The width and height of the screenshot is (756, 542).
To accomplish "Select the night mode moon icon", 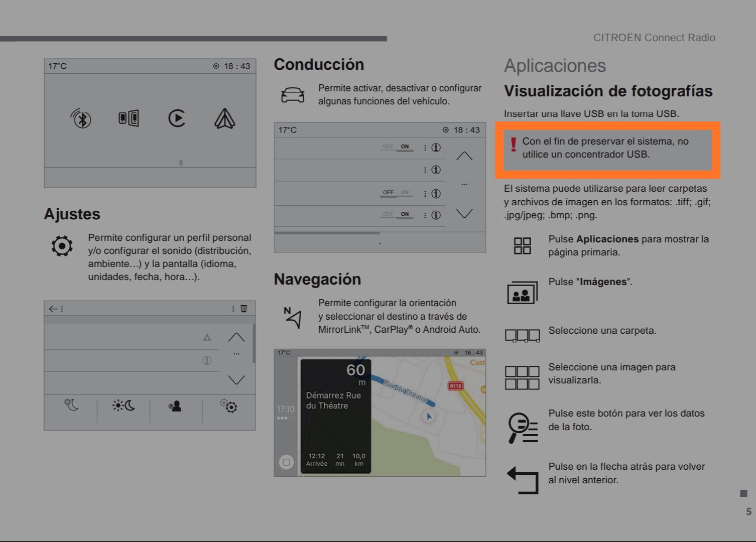I will (71, 405).
